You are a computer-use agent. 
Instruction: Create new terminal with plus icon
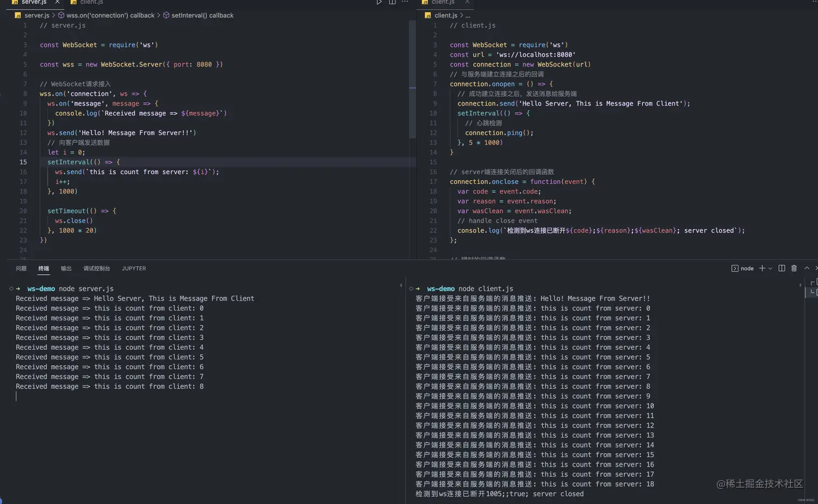tap(762, 268)
